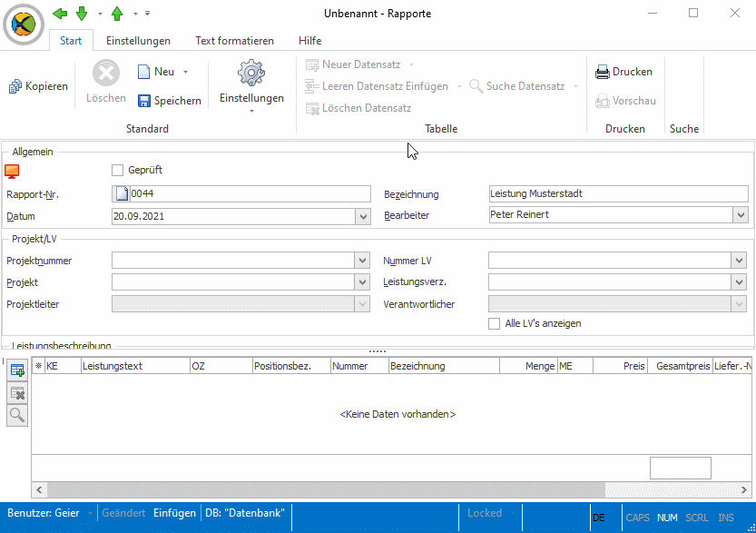Check Alle LV's anzeigen checkbox
Image resolution: width=756 pixels, height=533 pixels.
495,323
